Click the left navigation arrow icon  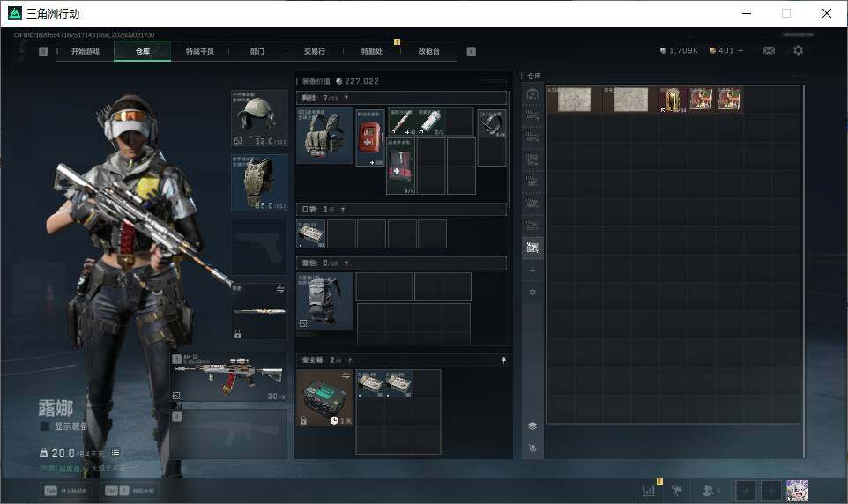(x=43, y=51)
